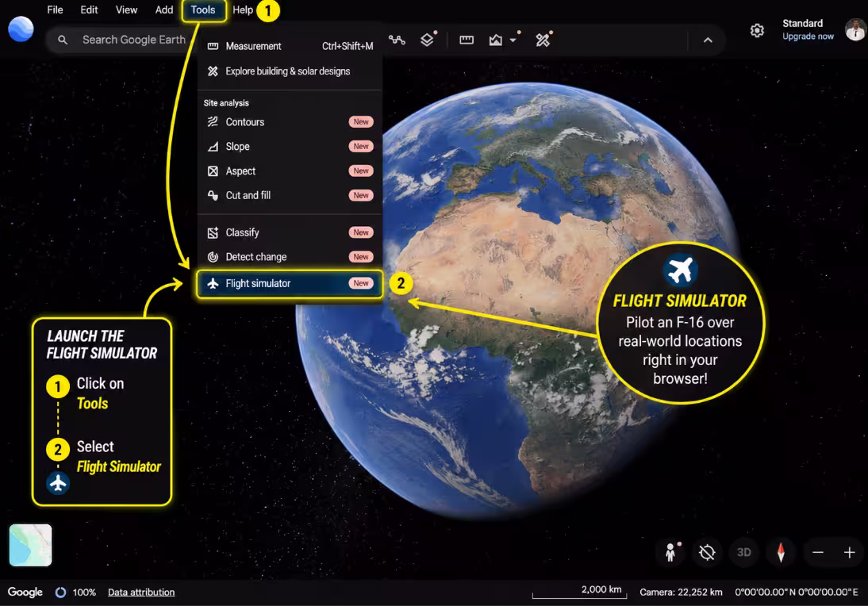Click the 2,000 km scale bar

point(579,592)
